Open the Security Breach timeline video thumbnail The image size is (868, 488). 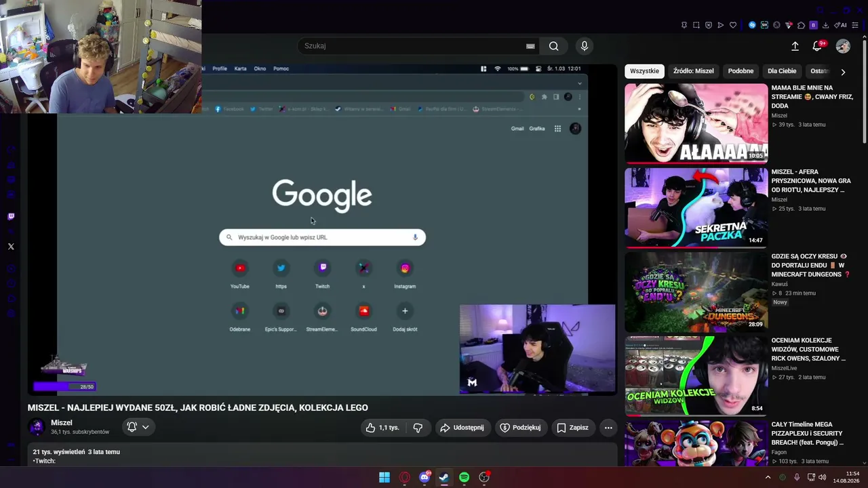[x=696, y=443]
